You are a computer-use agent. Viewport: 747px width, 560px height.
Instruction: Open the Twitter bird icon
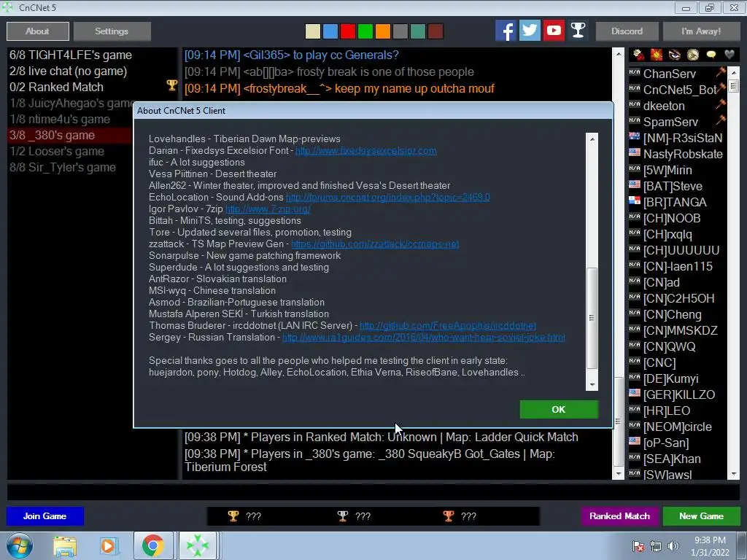click(530, 31)
